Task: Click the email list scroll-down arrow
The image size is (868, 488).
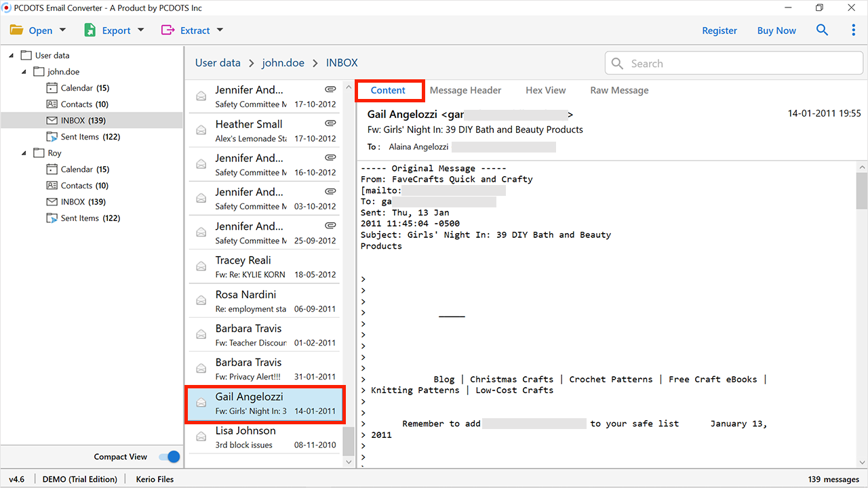Action: pyautogui.click(x=349, y=462)
